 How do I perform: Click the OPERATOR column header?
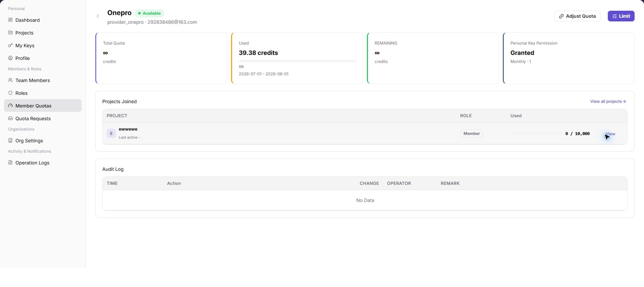[399, 184]
